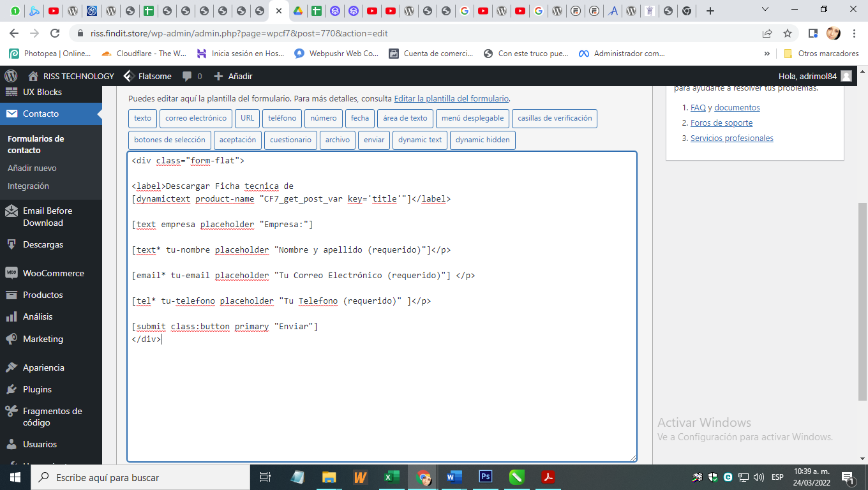The image size is (868, 490).
Task: Open Cloudflare bookmark
Action: (x=144, y=54)
